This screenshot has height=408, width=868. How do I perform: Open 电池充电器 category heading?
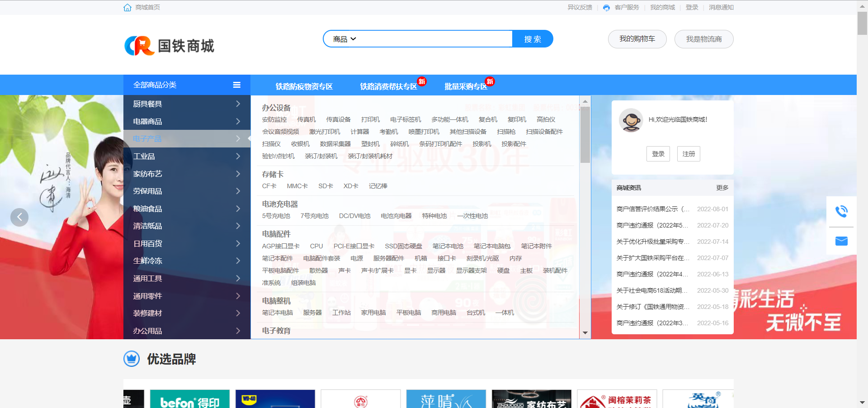point(280,204)
